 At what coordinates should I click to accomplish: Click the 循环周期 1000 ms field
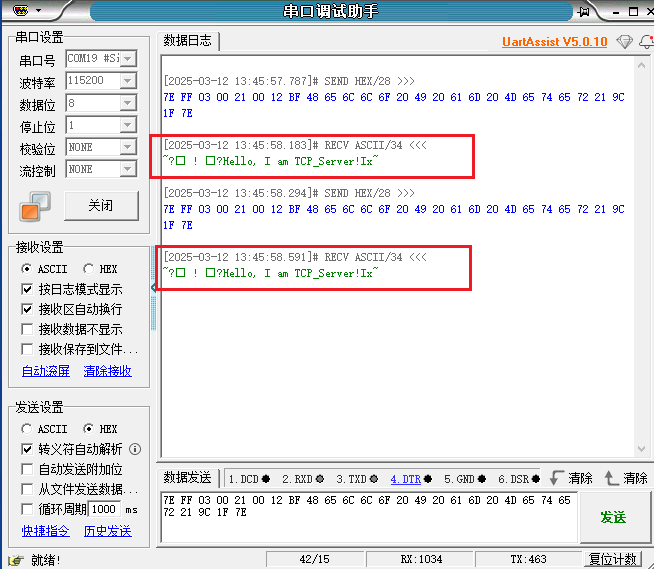pos(104,509)
